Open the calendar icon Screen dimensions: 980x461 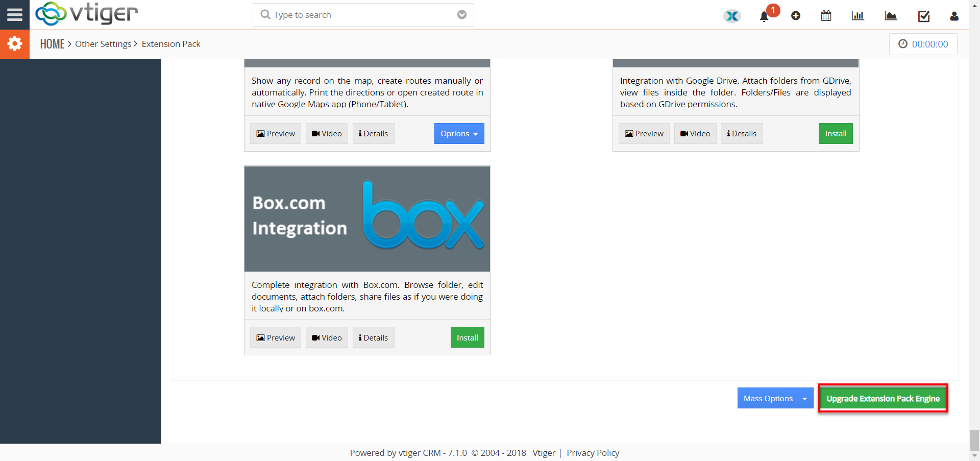pos(826,16)
